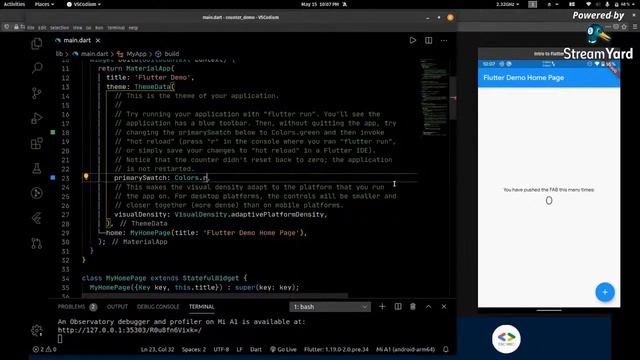Image resolution: width=640 pixels, height=360 pixels.
Task: Split the editor to the right
Action: [429, 40]
